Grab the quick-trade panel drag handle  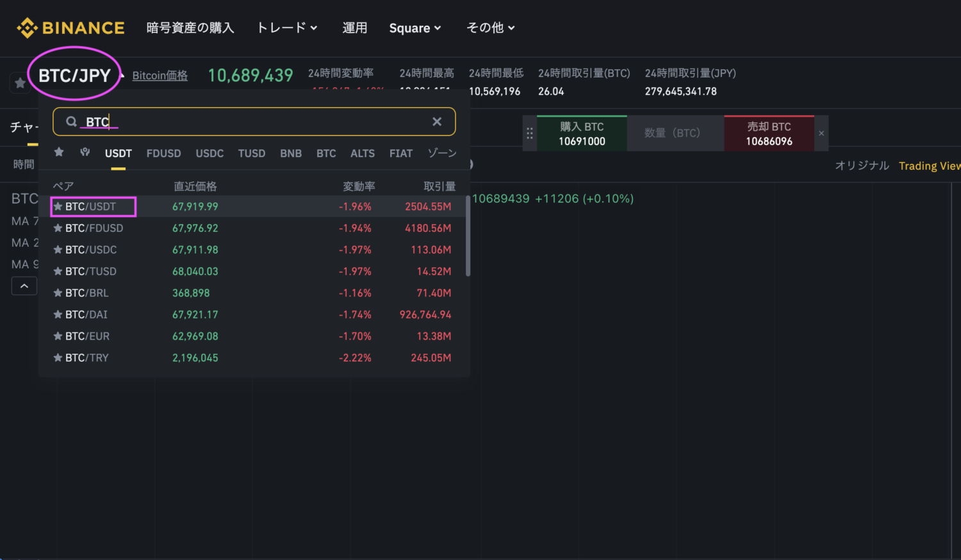530,133
